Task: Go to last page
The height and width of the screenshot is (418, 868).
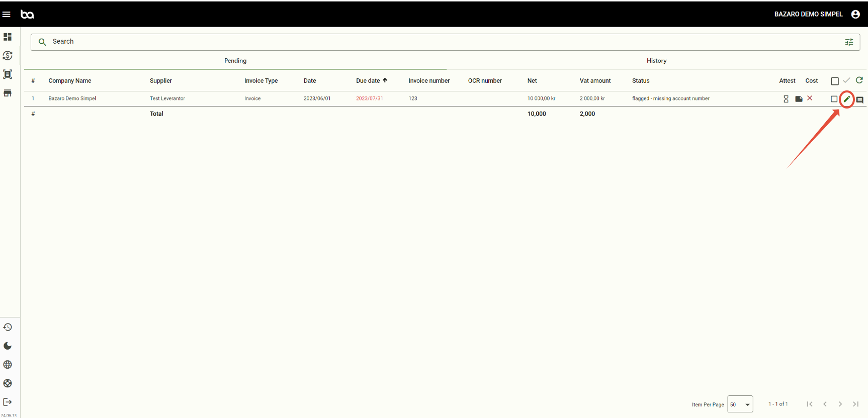Action: 855,404
